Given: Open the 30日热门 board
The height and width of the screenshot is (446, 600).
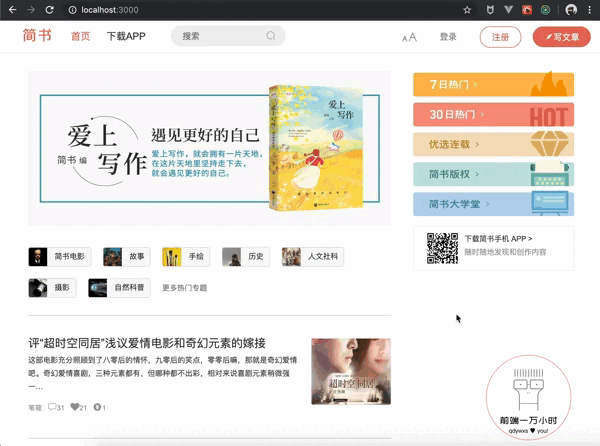Looking at the screenshot, I should [x=494, y=114].
